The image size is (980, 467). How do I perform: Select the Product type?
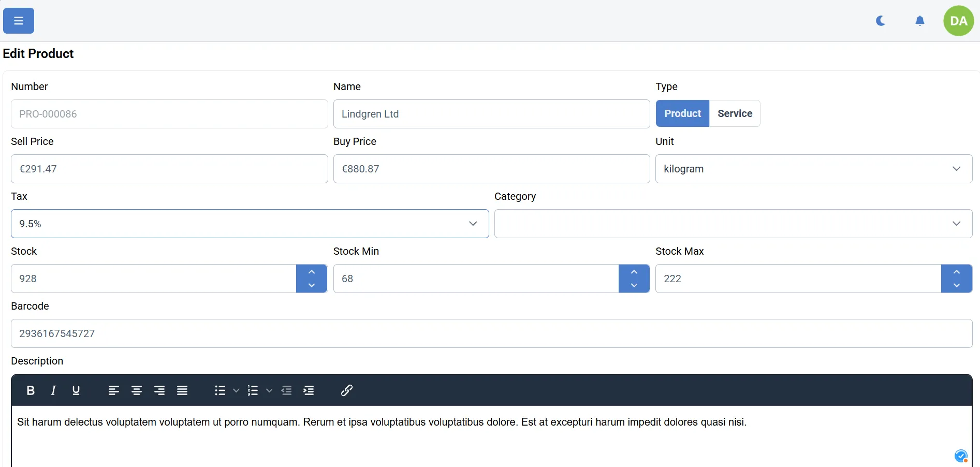coord(682,113)
